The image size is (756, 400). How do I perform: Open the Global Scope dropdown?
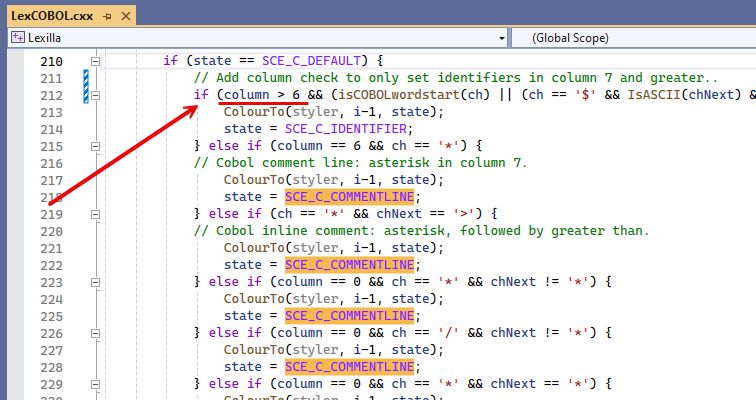(x=633, y=38)
